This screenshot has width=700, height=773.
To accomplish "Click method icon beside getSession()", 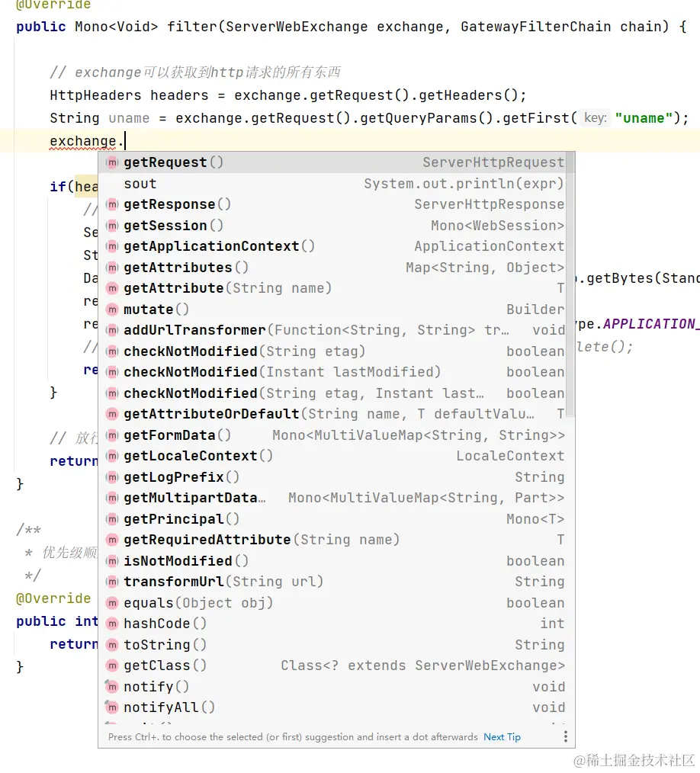I will 112,226.
